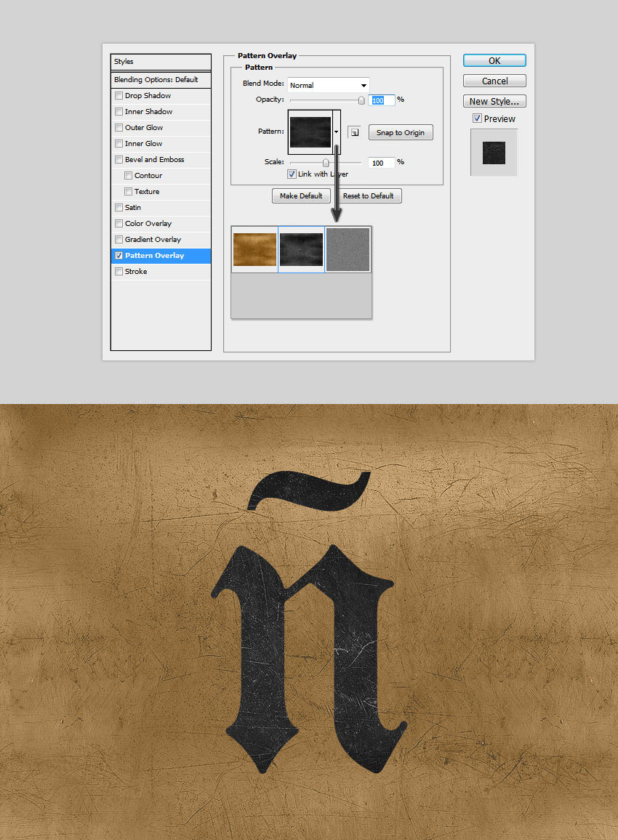618x840 pixels.
Task: Open Blending Options: Default
Action: tap(161, 80)
